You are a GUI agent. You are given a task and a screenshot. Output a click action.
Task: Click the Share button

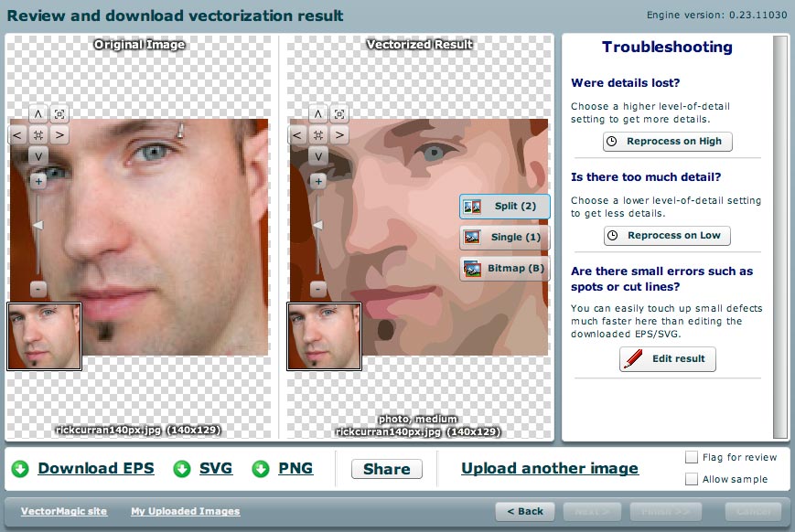[x=386, y=469]
